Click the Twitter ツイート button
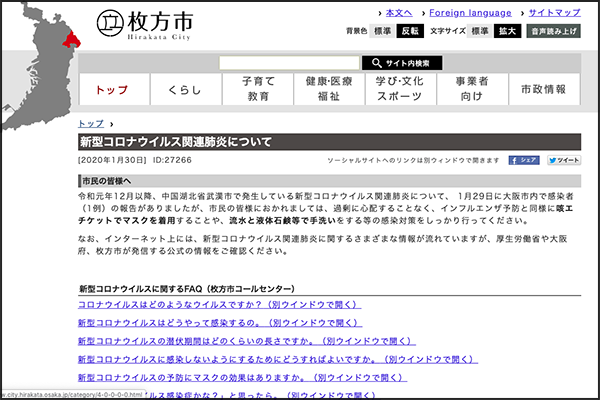The image size is (600, 400). point(564,160)
